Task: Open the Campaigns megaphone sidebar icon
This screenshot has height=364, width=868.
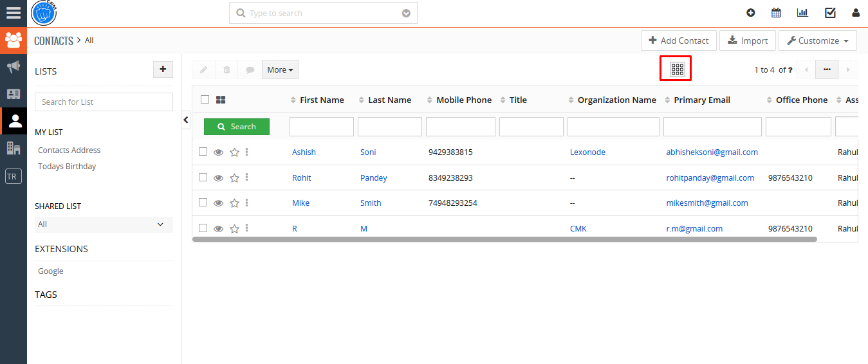Action: point(14,67)
